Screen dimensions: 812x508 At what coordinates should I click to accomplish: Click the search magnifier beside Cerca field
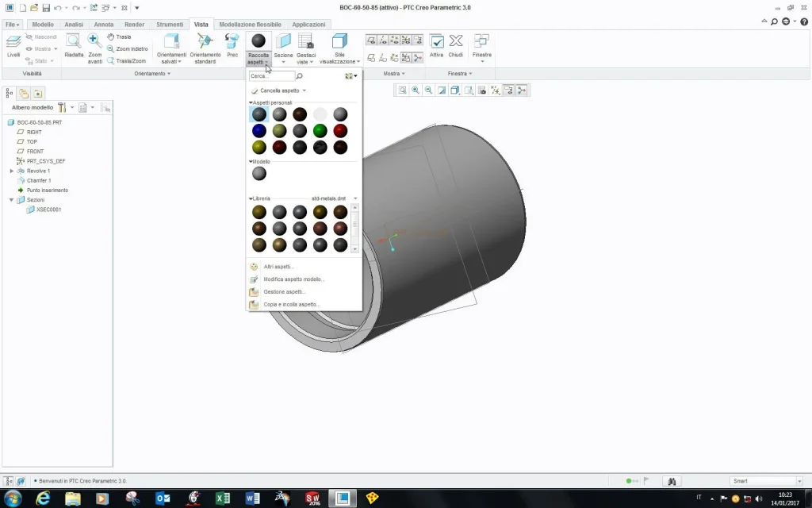(299, 76)
